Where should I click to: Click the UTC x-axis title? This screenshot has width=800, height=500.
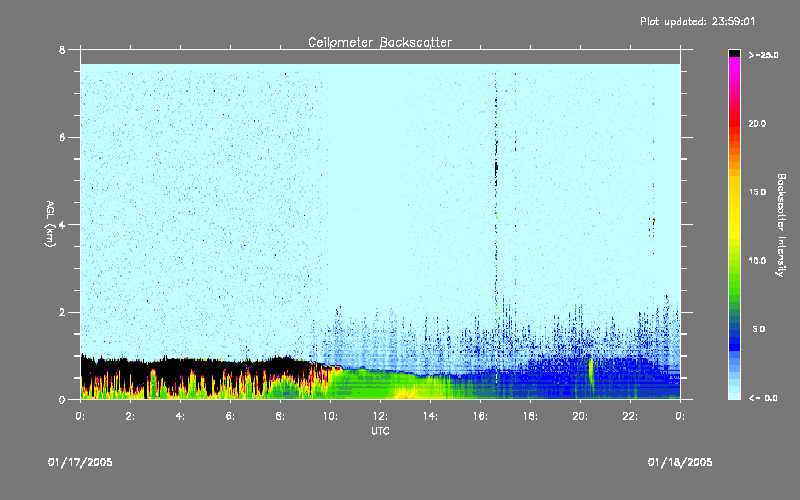click(x=380, y=431)
